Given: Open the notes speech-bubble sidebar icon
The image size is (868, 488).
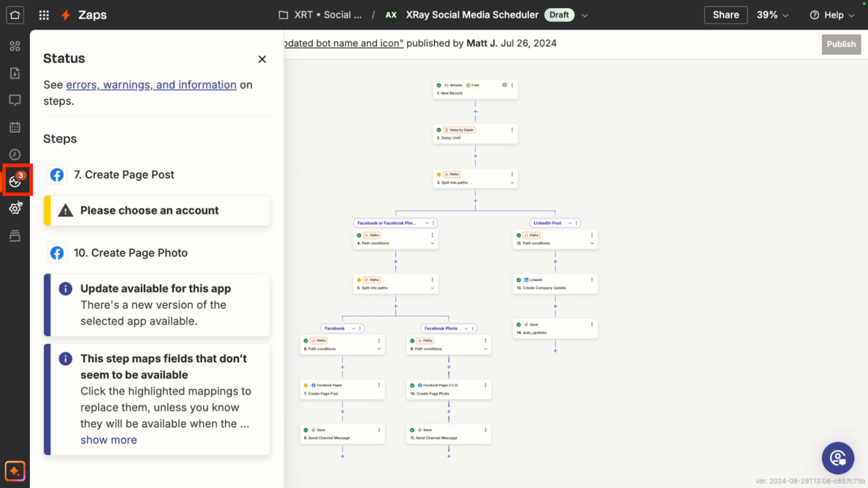Looking at the screenshot, I should point(15,100).
